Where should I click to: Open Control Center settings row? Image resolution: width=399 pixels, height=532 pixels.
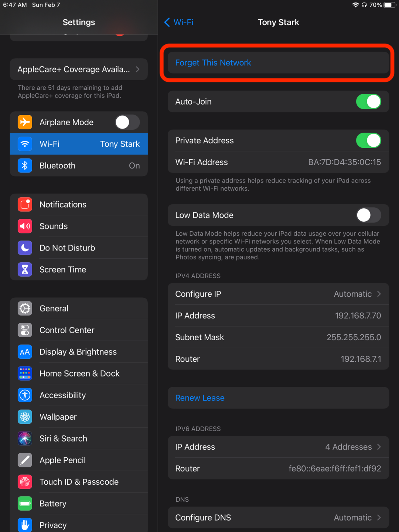coord(79,330)
